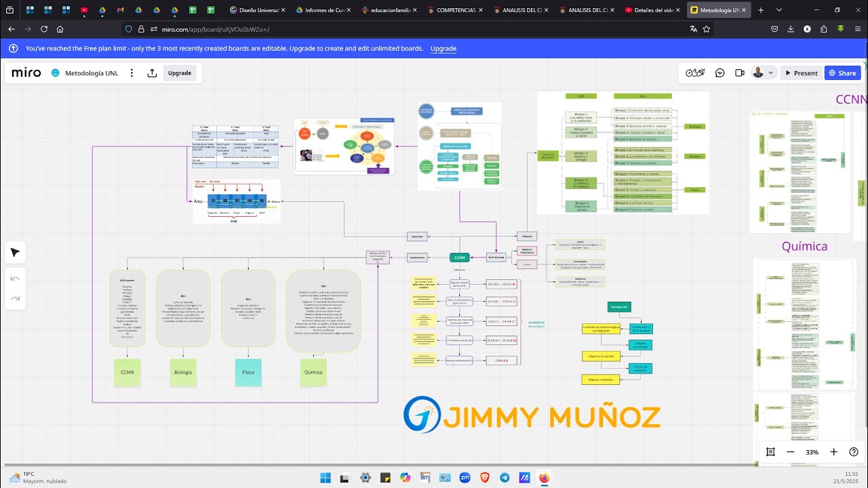Follow the Upgrade link in the blue banner
This screenshot has height=488, width=868.
pos(443,49)
